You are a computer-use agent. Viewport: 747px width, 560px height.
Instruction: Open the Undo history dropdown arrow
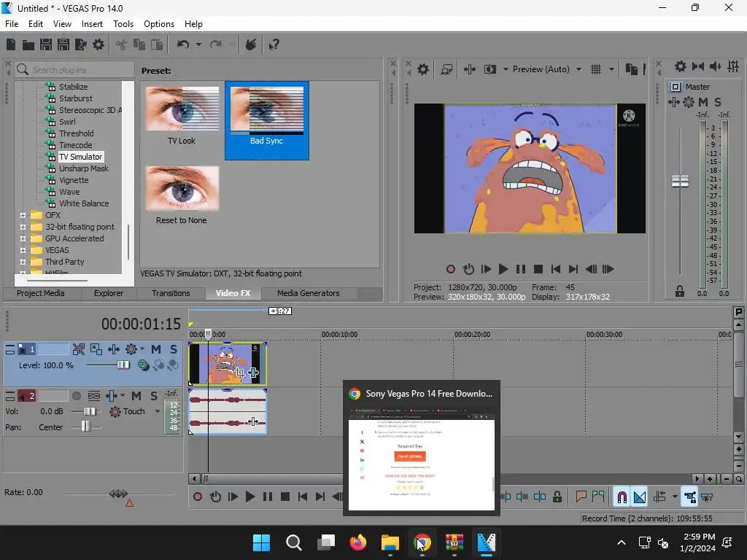198,44
